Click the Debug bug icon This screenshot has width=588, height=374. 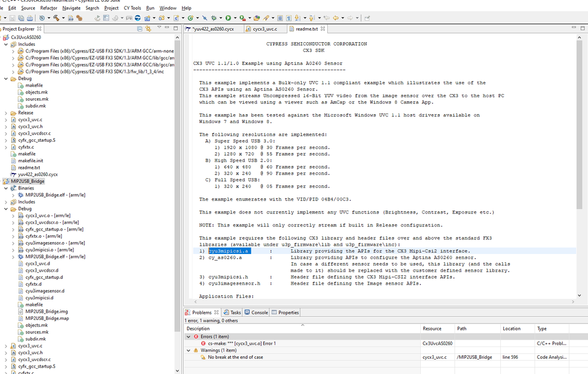point(214,18)
